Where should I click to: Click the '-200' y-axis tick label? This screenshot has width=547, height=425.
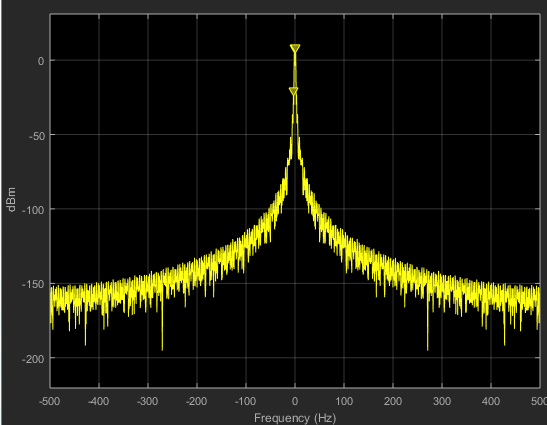click(x=33, y=359)
